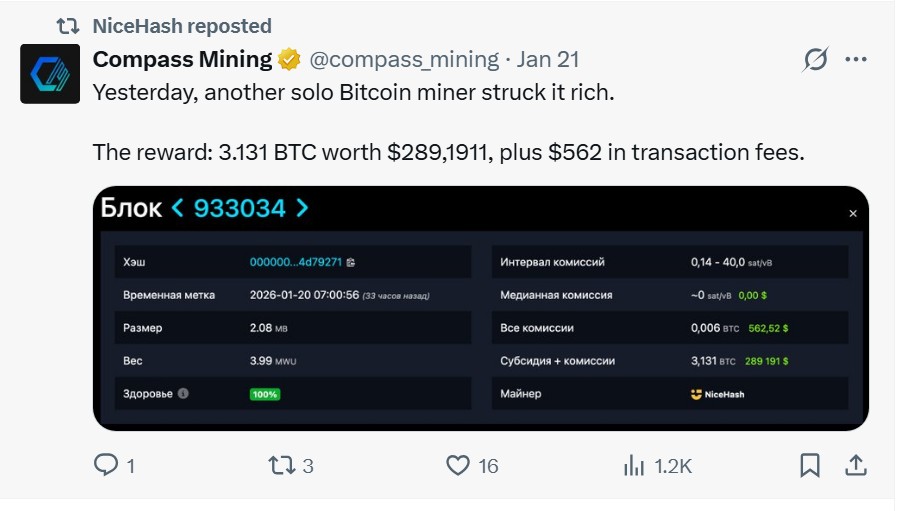900x511 pixels.
Task: Close the block details with X
Action: 853,214
